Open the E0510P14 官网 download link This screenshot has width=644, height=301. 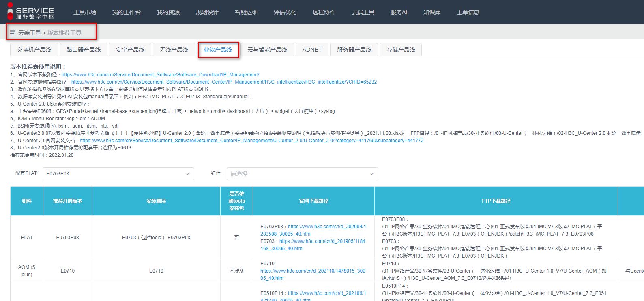[x=313, y=297]
